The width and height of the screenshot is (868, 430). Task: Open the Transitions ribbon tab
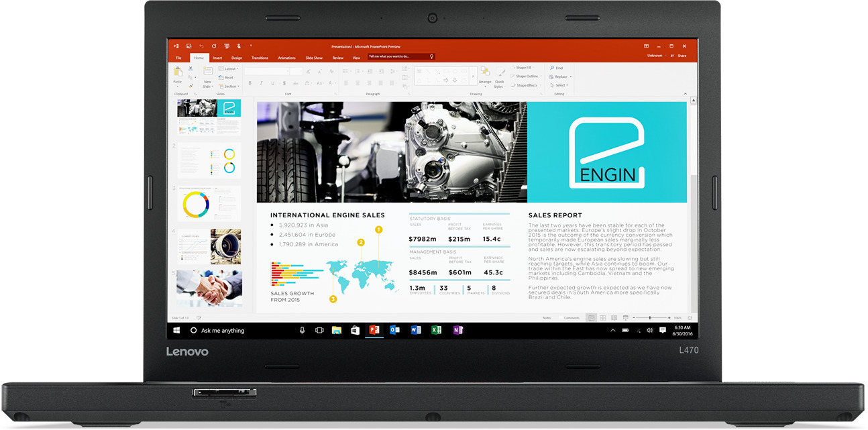260,58
